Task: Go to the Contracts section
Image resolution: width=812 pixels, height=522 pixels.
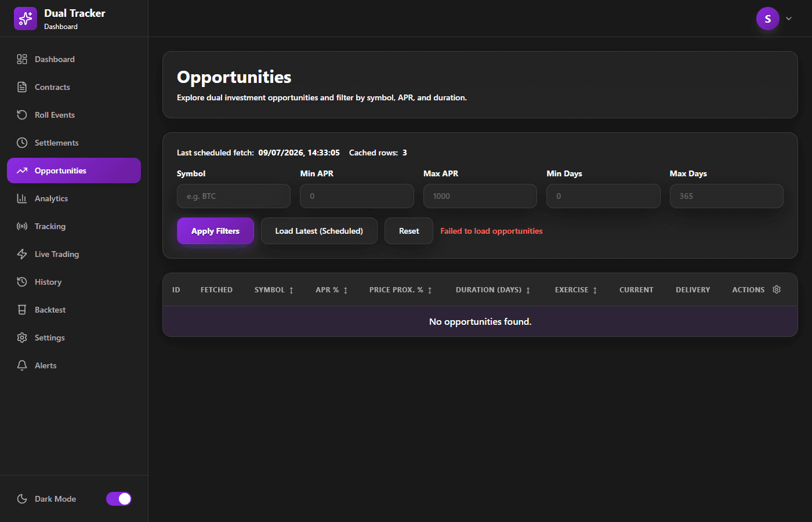Action: coord(74,87)
